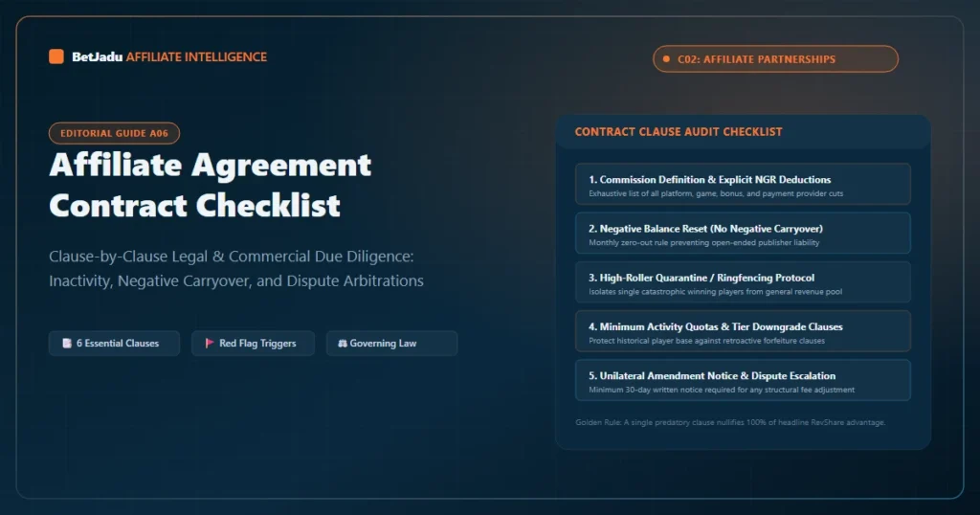This screenshot has width=980, height=515.
Task: Click 'Isolates single catastrophic winning players' text
Action: [715, 292]
